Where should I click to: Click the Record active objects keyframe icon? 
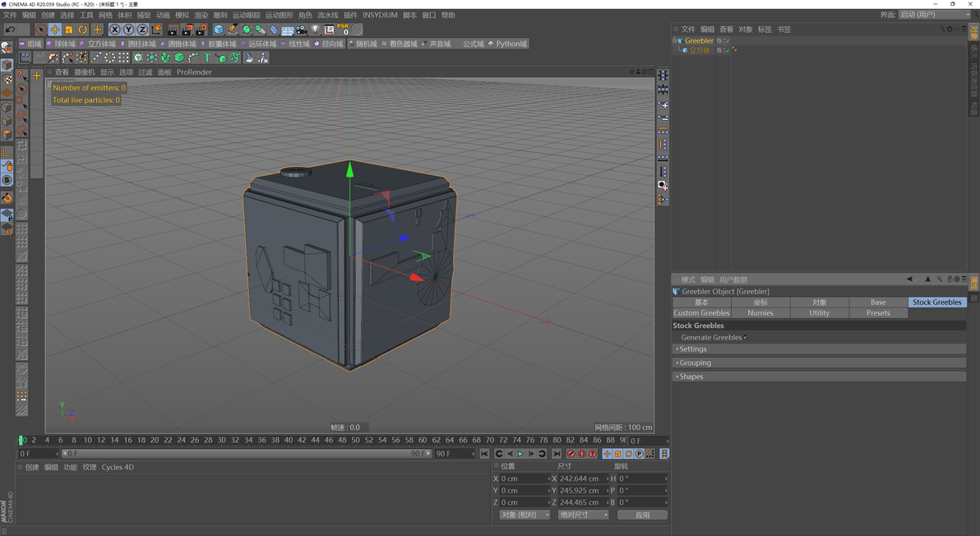coord(571,454)
